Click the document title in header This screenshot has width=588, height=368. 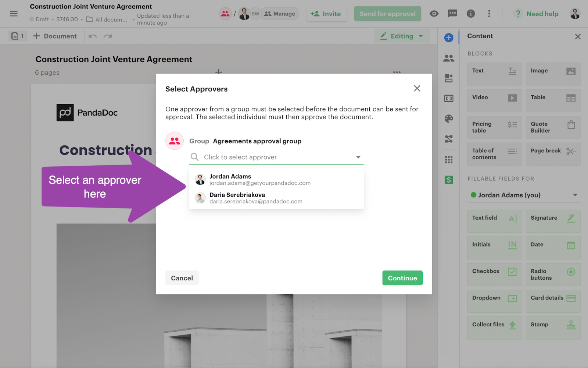click(91, 7)
